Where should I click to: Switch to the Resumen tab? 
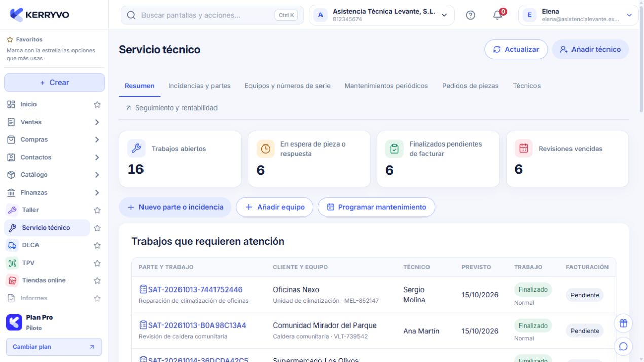click(139, 86)
